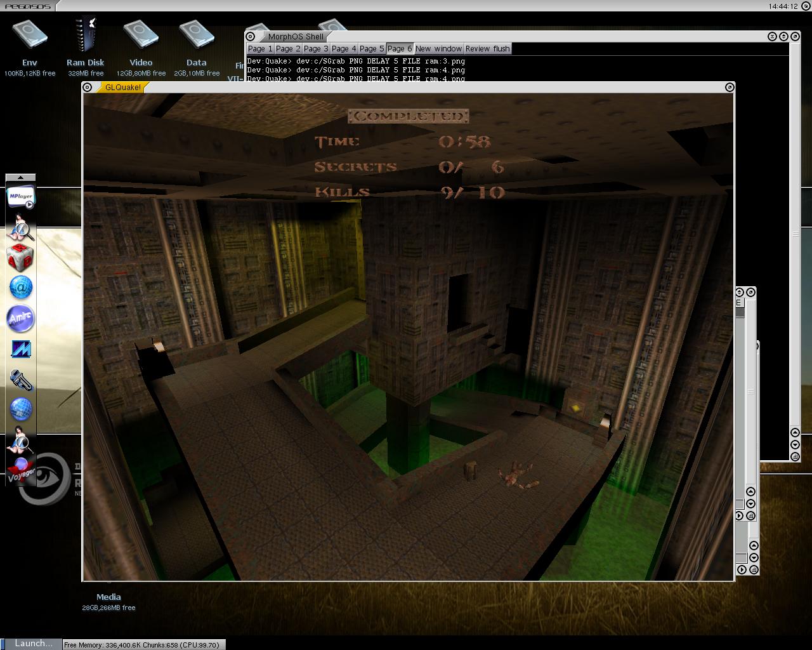Click the Voyager browser dock icon
The height and width of the screenshot is (650, 812).
[20, 470]
